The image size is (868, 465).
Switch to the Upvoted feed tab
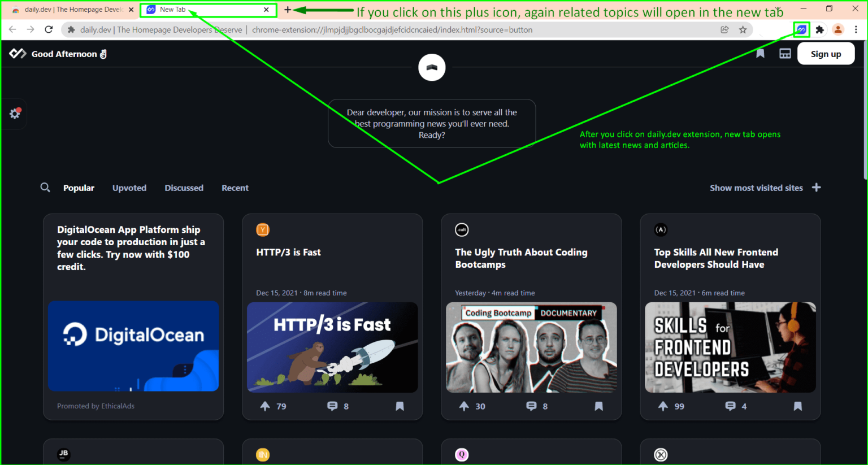(x=129, y=188)
